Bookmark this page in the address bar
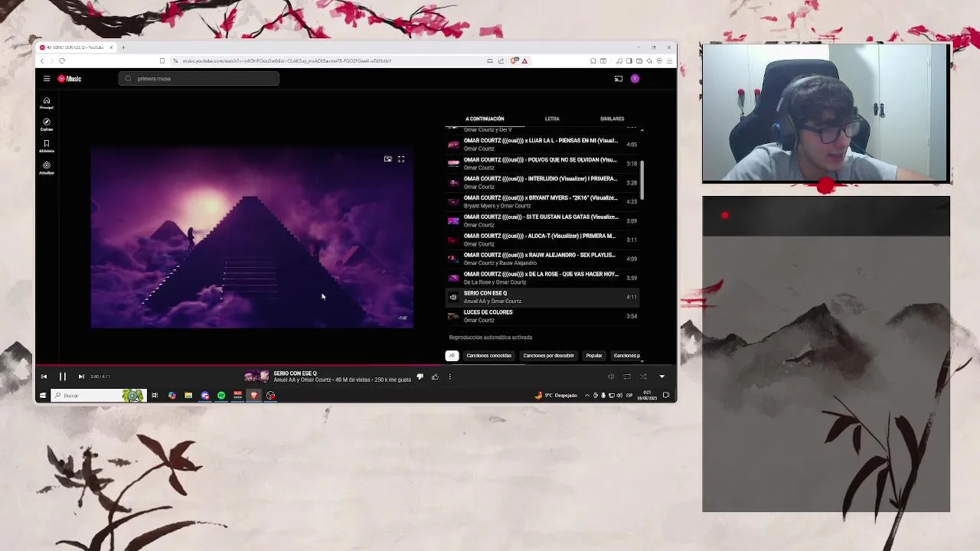This screenshot has height=551, width=980. click(x=162, y=61)
